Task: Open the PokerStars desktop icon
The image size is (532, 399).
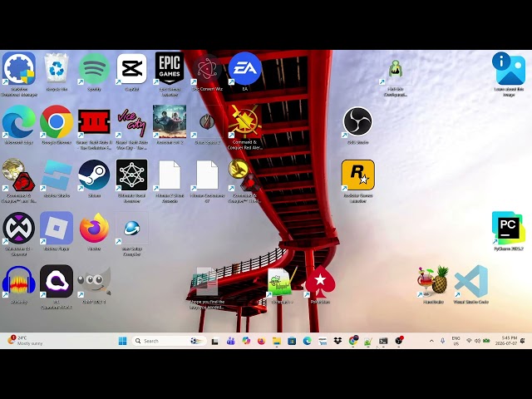Action: pyautogui.click(x=320, y=282)
